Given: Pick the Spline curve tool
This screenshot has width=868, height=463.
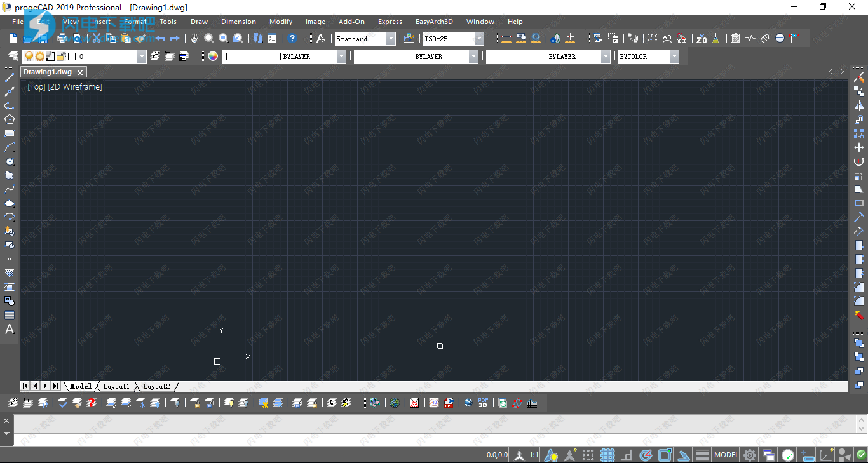Looking at the screenshot, I should click(x=10, y=189).
